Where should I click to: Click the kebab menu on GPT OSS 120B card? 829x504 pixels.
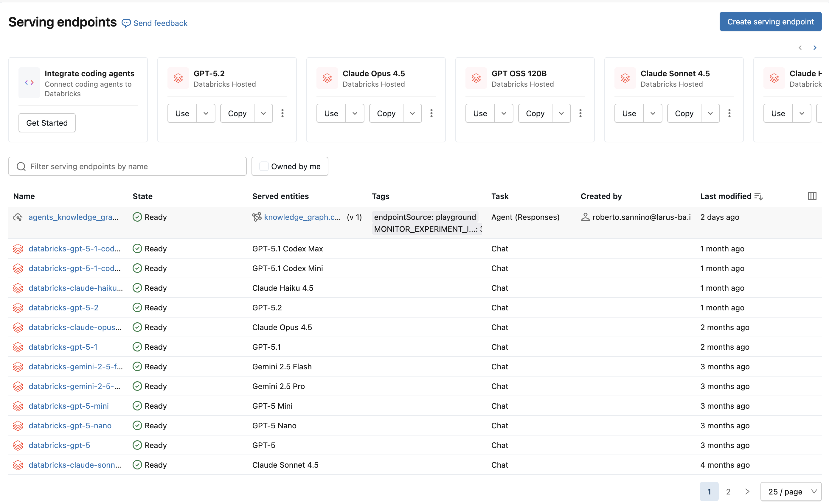[x=580, y=113]
